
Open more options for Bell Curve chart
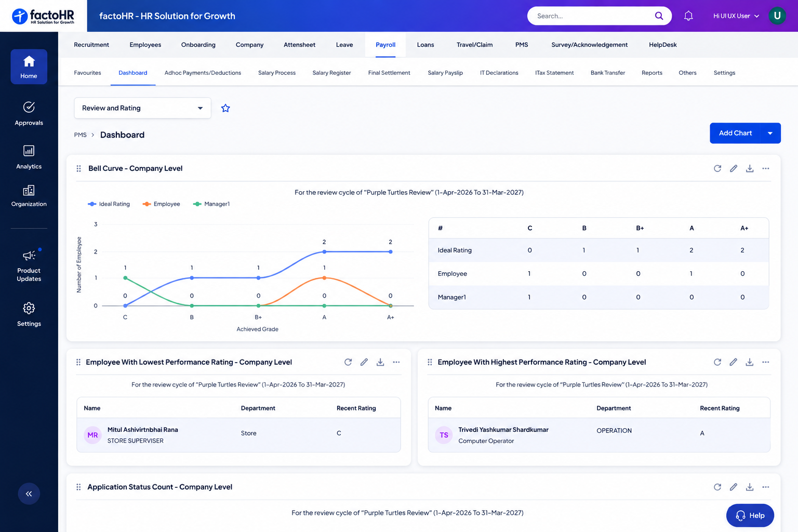pos(766,168)
